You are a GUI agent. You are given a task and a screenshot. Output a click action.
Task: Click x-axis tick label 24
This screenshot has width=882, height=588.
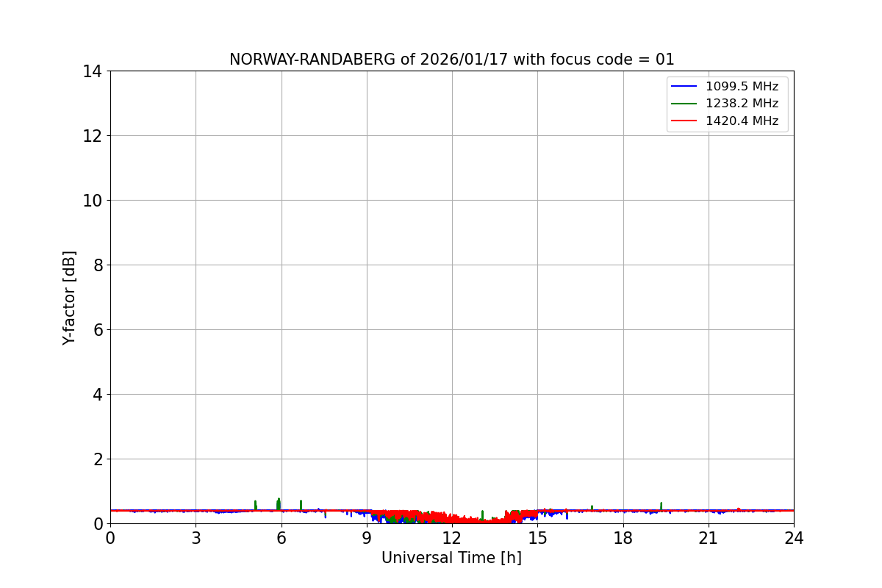[794, 538]
